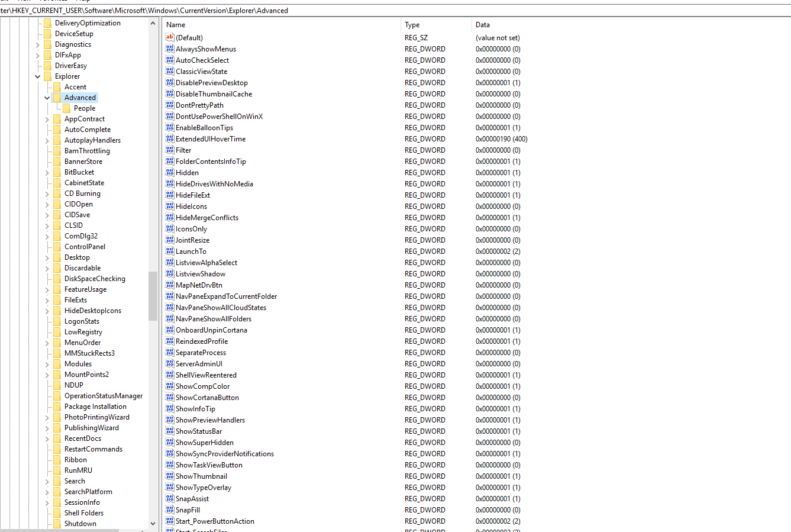
Task: Click the DWORD icon next to Start_PowerButtonAction
Action: (x=170, y=521)
